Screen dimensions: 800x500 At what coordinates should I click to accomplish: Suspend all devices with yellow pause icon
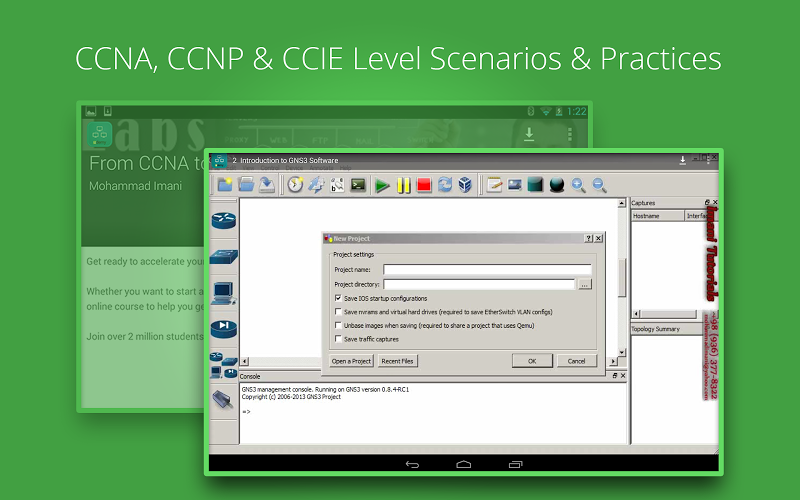[x=403, y=185]
